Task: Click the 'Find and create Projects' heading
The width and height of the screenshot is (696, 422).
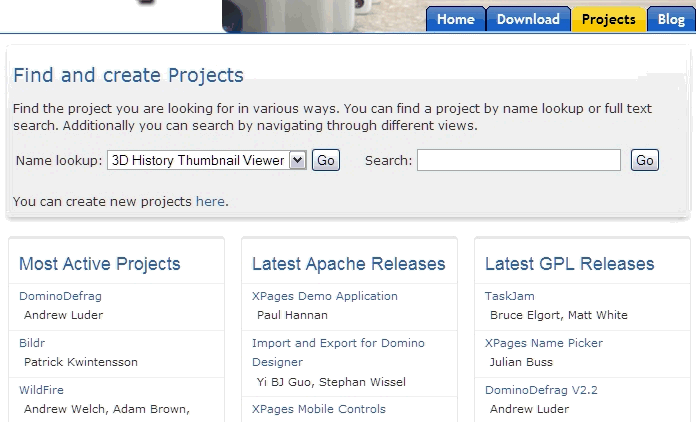Action: coord(128,75)
